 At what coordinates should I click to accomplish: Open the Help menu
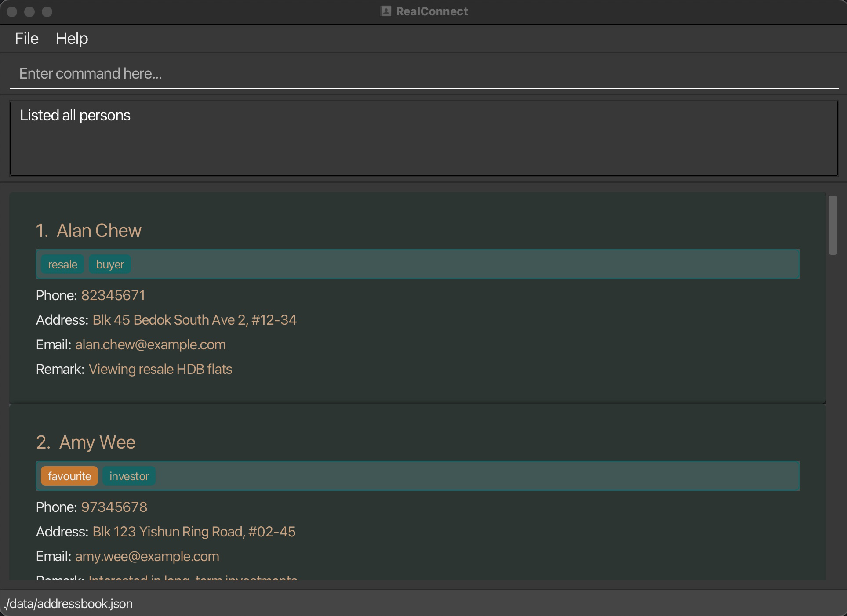[73, 37]
